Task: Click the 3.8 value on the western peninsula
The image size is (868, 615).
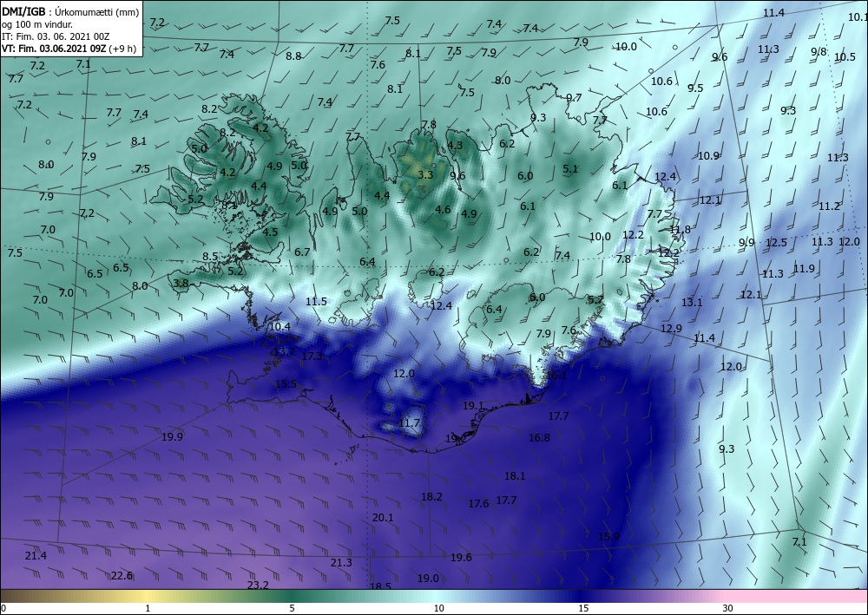Action: 181,283
